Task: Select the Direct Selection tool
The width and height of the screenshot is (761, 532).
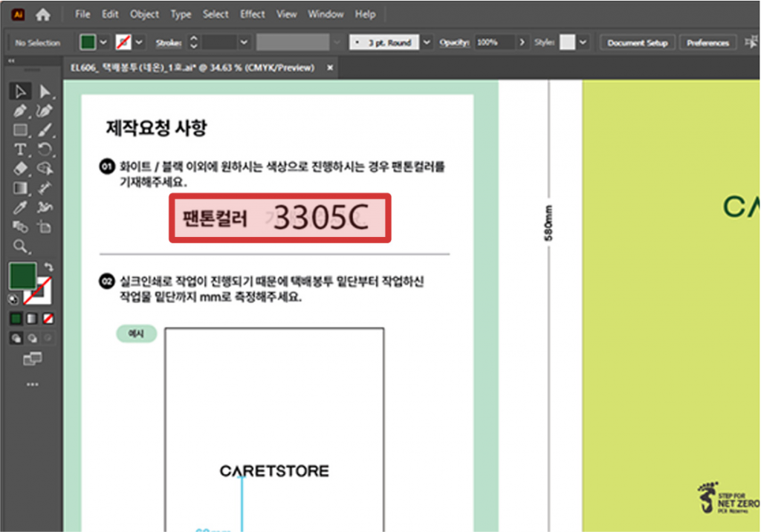Action: point(45,91)
